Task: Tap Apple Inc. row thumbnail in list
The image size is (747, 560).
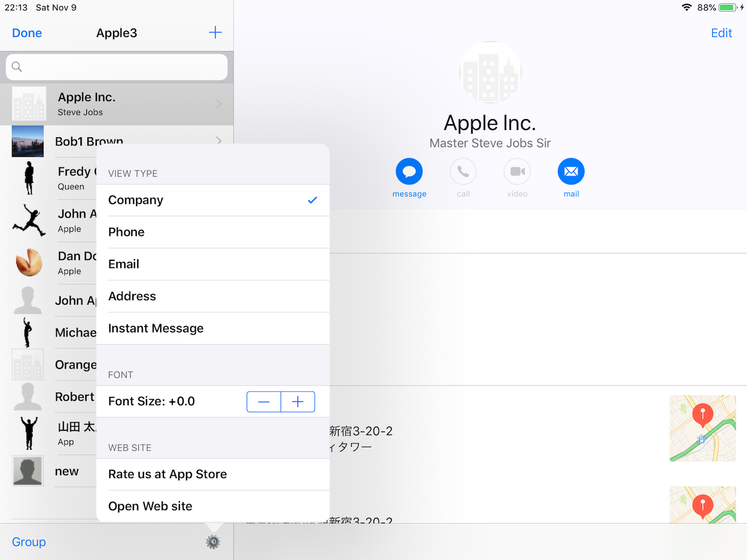Action: (x=29, y=103)
